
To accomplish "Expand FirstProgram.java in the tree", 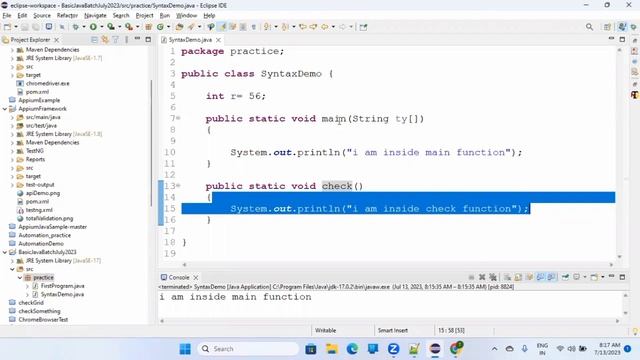I will (27, 286).
